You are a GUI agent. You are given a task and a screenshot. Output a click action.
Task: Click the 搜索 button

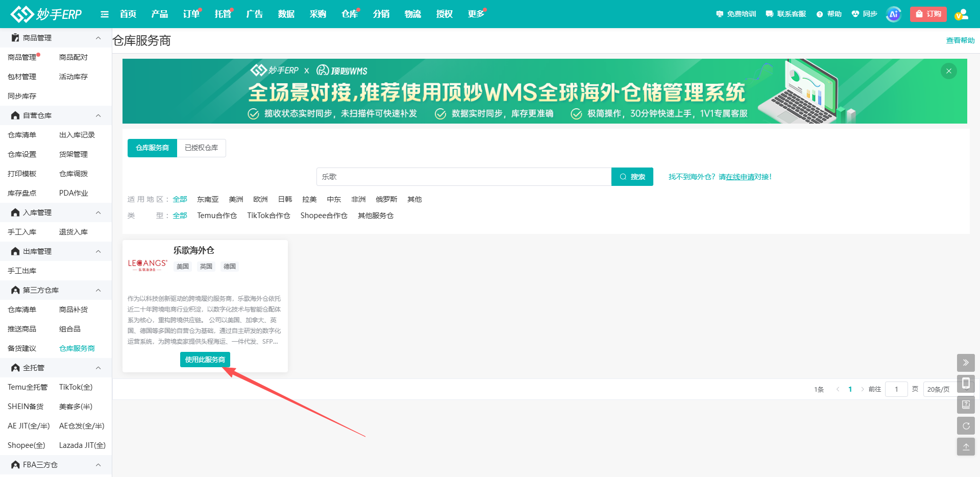(x=632, y=177)
